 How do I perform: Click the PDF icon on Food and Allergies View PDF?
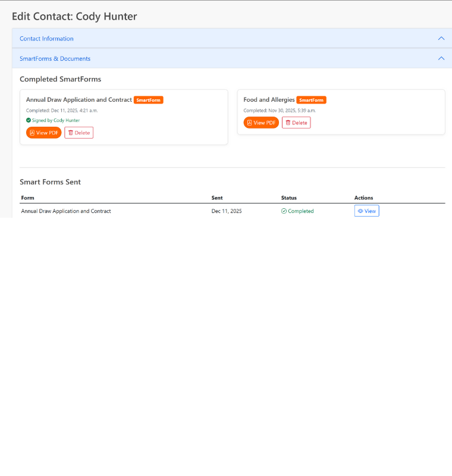click(249, 123)
